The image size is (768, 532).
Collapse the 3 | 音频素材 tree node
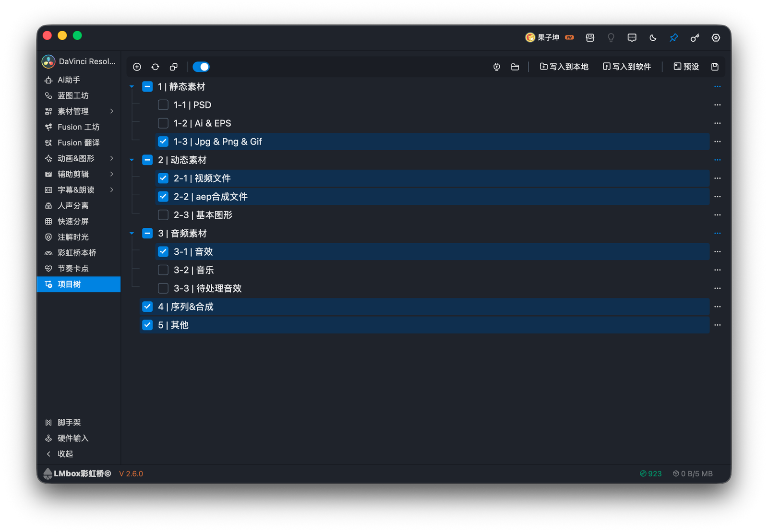coord(132,234)
